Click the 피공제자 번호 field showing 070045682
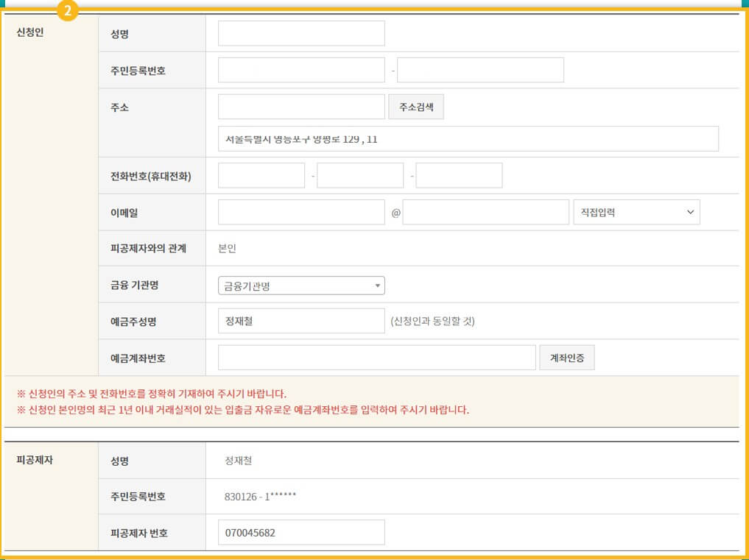749x560 pixels. coord(301,532)
